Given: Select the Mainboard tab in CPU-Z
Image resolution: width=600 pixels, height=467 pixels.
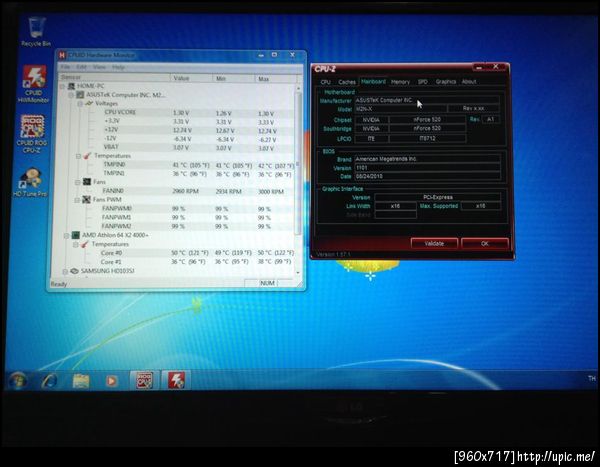Looking at the screenshot, I should [373, 82].
